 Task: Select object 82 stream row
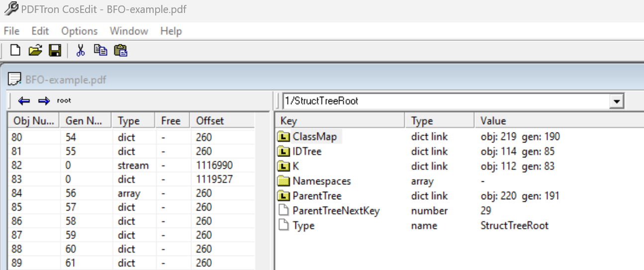132,165
